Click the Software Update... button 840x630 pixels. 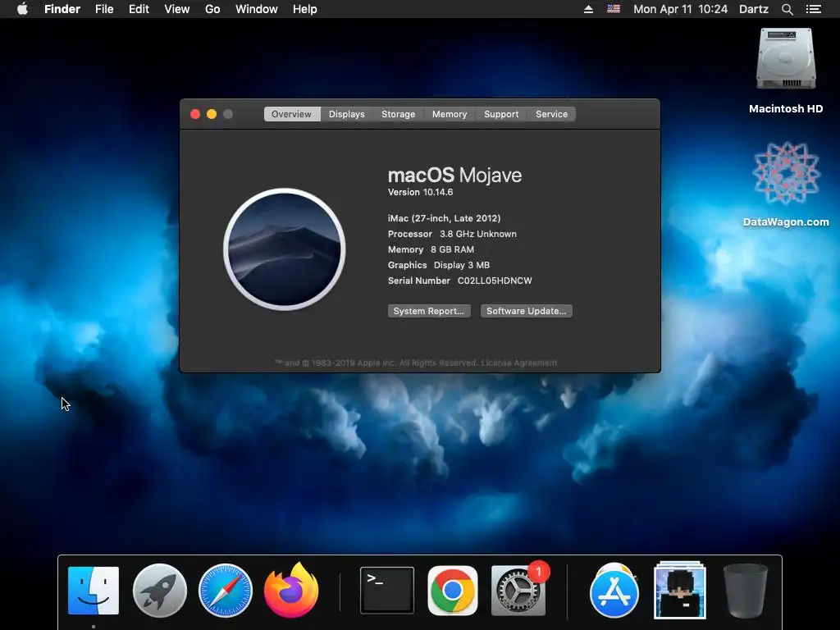coord(526,311)
